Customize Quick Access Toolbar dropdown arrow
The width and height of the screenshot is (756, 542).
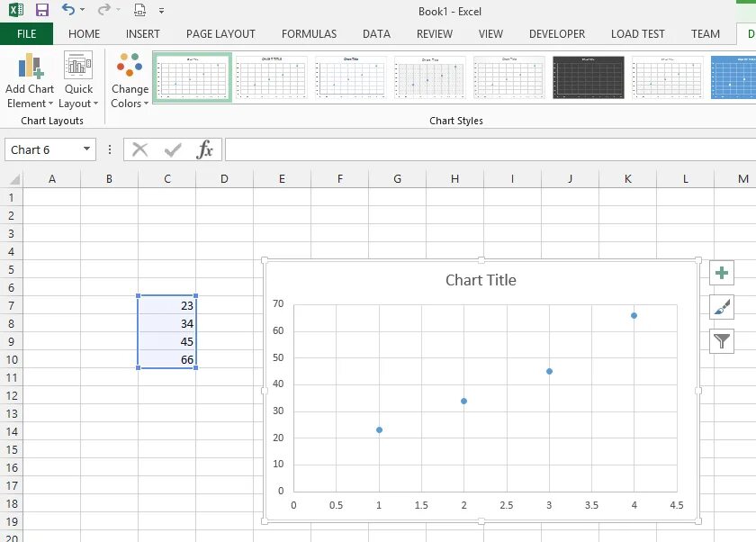(161, 11)
